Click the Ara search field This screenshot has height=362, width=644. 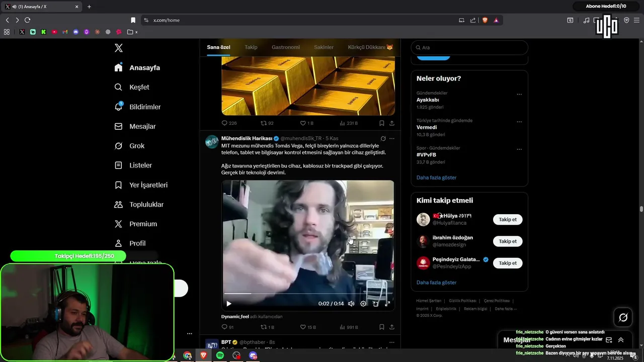coord(469,47)
